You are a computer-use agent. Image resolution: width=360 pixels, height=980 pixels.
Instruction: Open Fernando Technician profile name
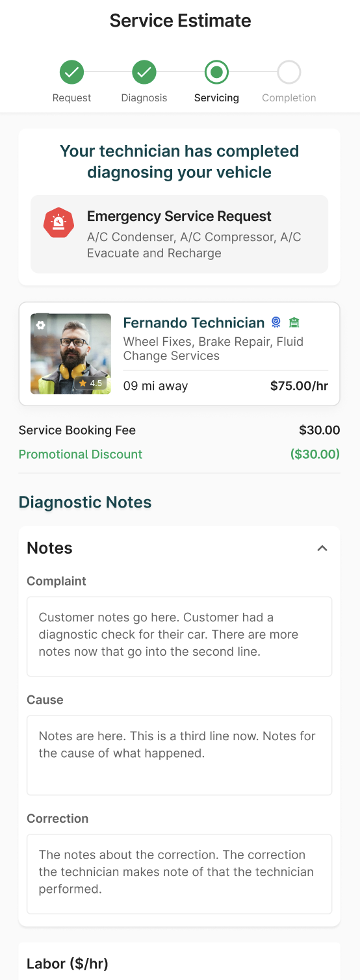click(x=194, y=323)
